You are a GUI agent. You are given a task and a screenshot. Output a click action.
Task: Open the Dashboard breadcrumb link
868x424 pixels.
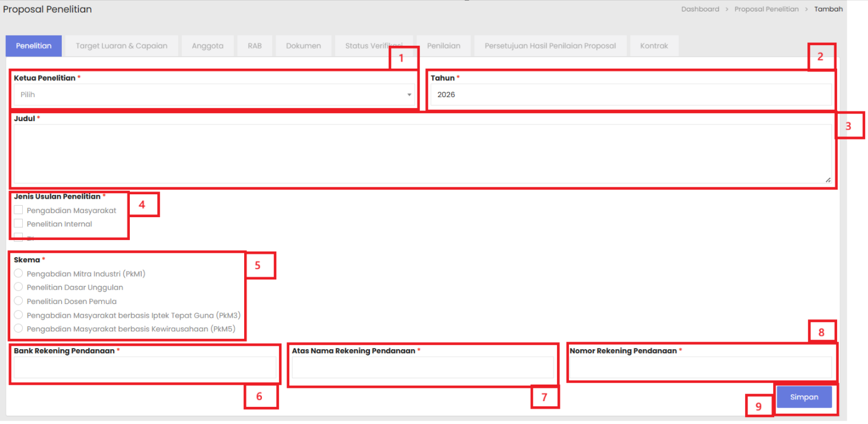700,9
